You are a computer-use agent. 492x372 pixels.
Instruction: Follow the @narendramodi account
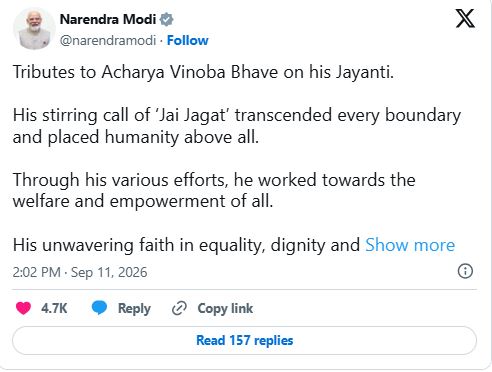[188, 40]
